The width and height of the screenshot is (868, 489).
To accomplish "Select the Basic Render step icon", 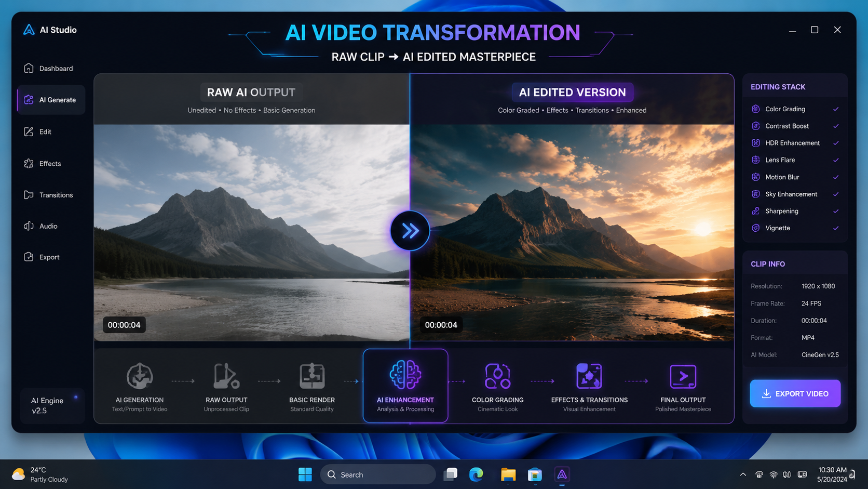I will pyautogui.click(x=312, y=376).
